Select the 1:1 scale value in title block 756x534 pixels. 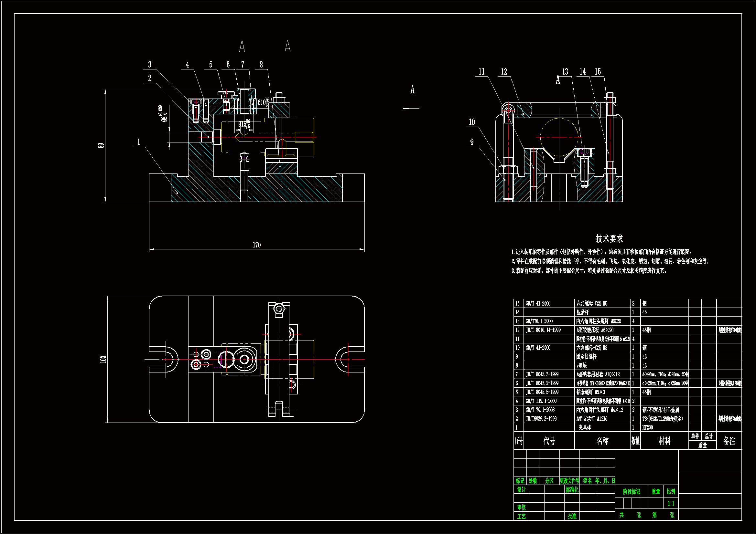coord(671,503)
